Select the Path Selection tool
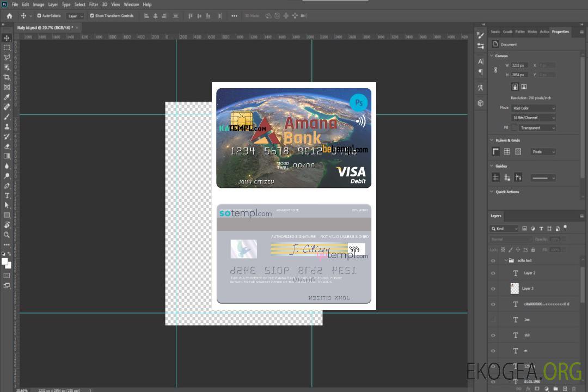Viewport: 588px width, 392px height. (x=7, y=205)
